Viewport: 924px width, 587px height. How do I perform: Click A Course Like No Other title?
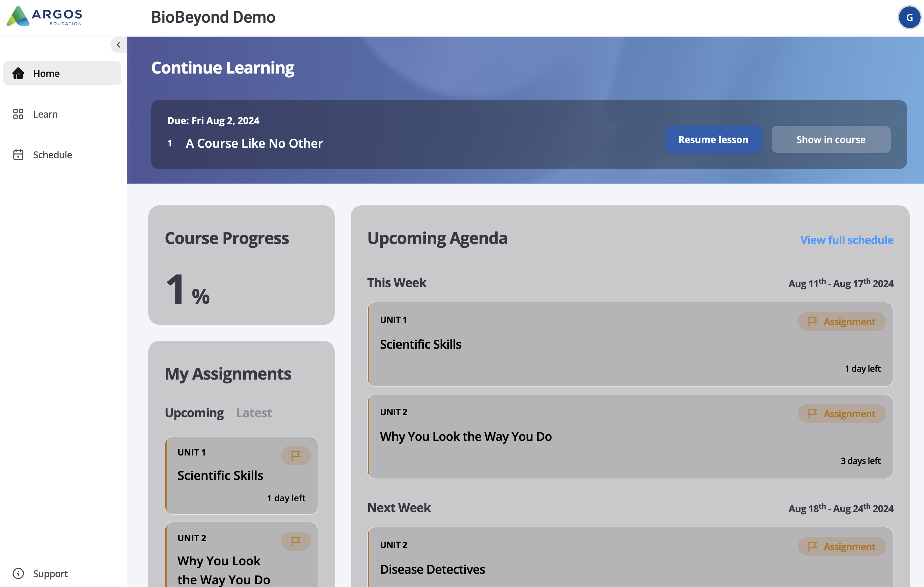point(254,143)
